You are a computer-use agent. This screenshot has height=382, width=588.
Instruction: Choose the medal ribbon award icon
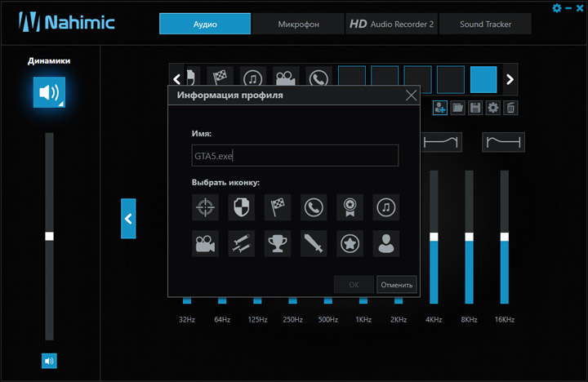coord(350,207)
